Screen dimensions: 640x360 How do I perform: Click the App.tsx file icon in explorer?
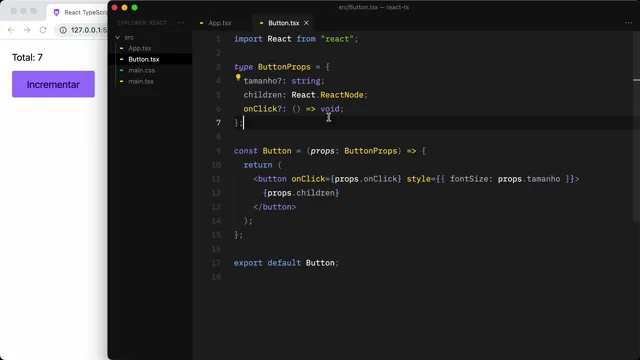tap(121, 48)
